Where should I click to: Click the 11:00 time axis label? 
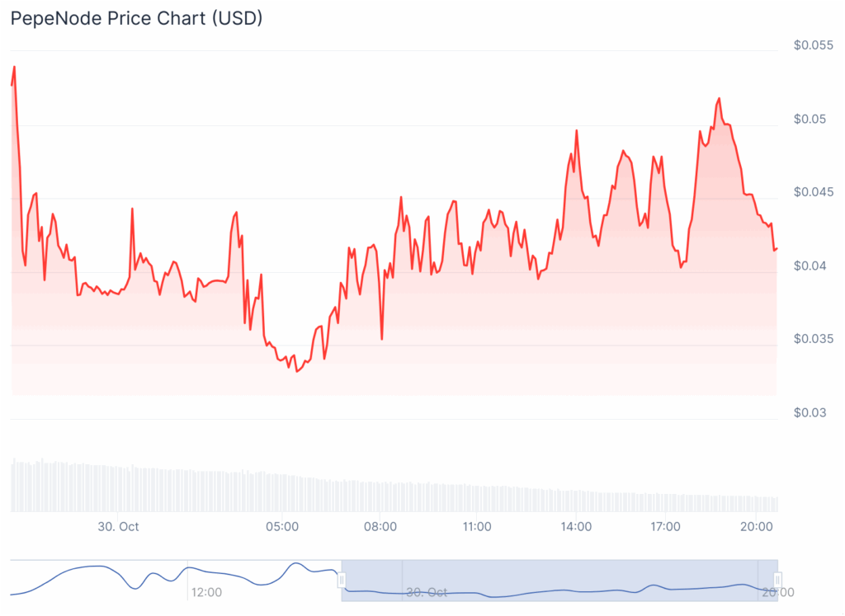477,526
